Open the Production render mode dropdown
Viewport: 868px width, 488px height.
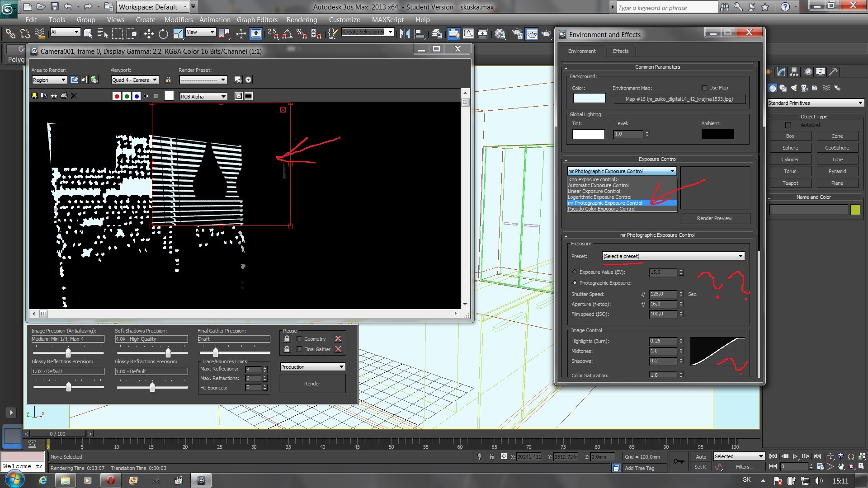point(312,367)
